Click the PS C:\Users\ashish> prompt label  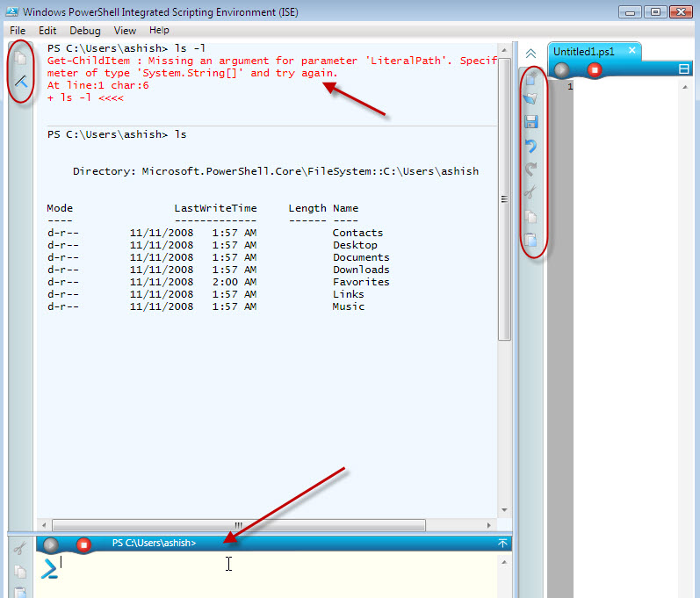click(x=154, y=543)
